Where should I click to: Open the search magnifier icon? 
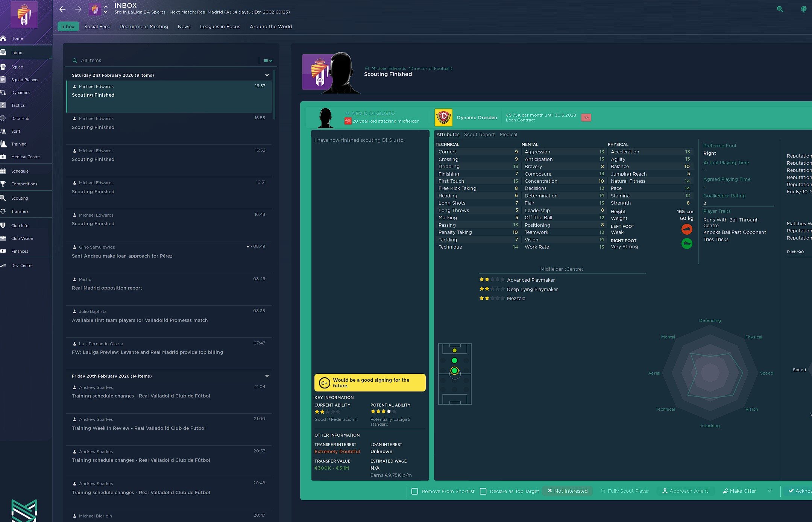(x=780, y=9)
